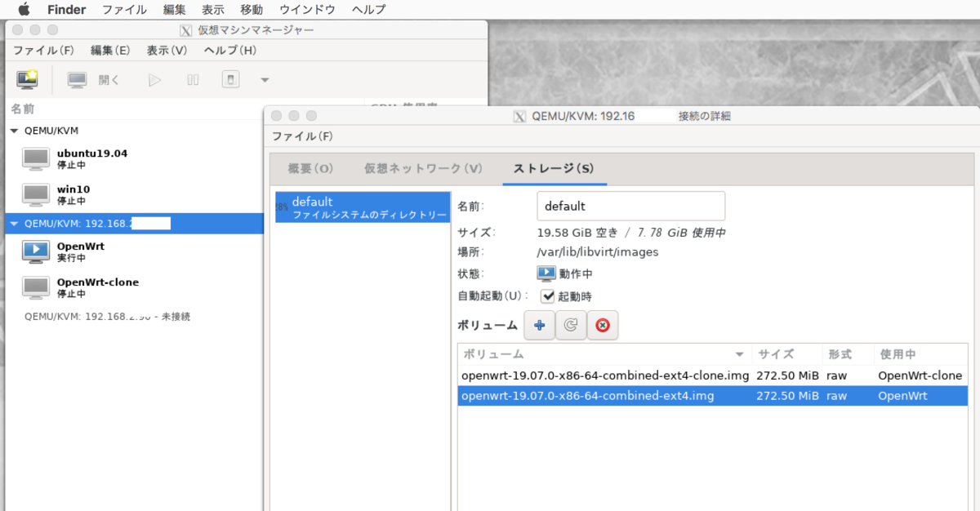The height and width of the screenshot is (511, 980).
Task: Click the X11 icon in 仮想マシンマネージャー title
Action: pos(185,30)
